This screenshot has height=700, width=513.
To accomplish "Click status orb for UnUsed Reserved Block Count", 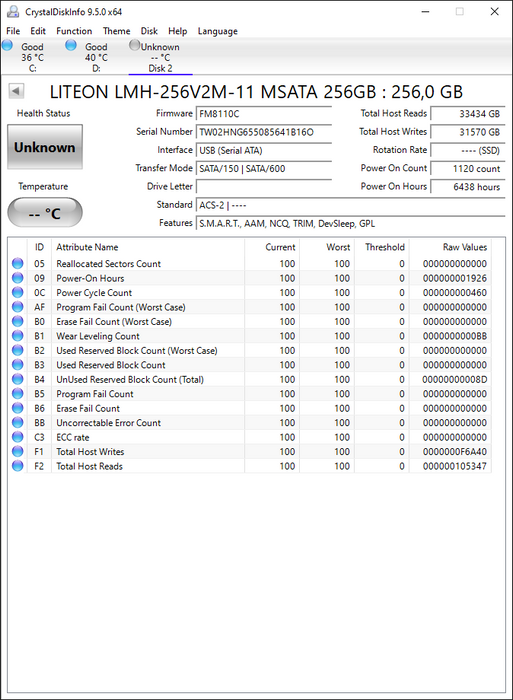I will coord(17,379).
